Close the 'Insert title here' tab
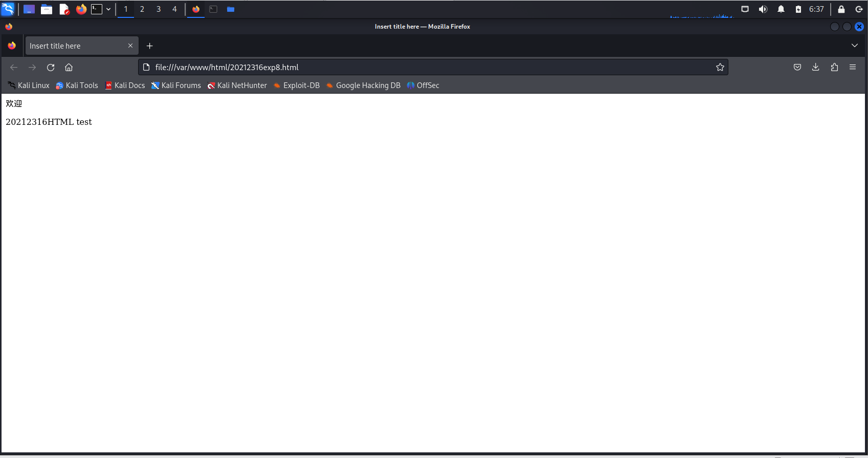 130,46
